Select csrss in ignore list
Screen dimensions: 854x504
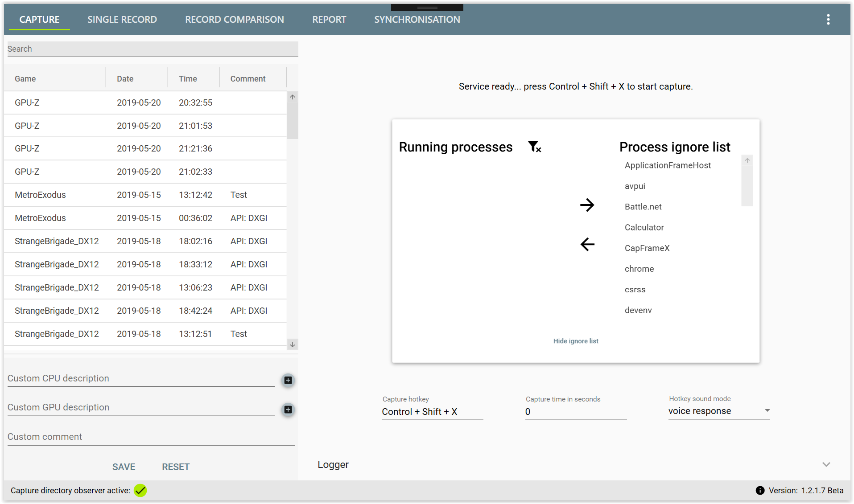click(635, 290)
